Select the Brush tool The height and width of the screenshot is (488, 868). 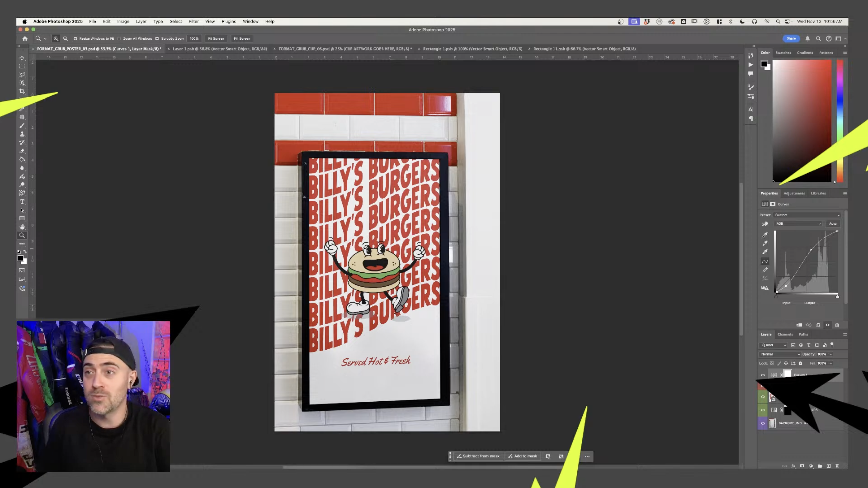pos(22,125)
